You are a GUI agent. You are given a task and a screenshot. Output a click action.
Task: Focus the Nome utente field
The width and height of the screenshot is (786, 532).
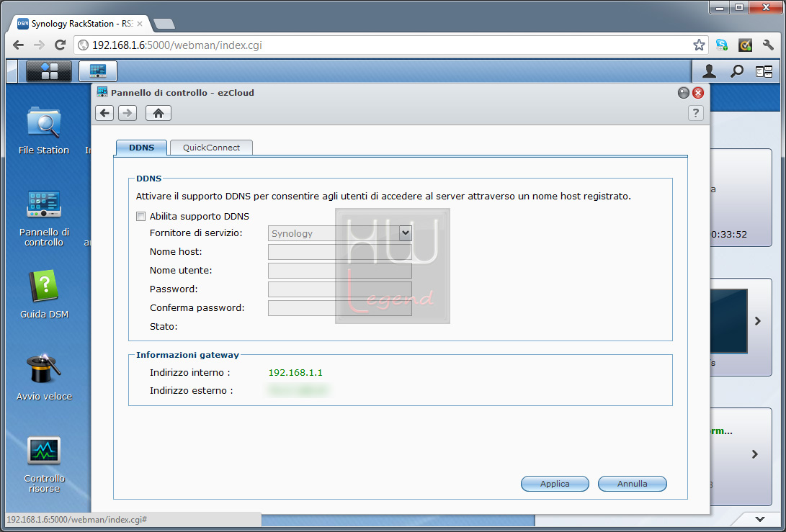340,271
